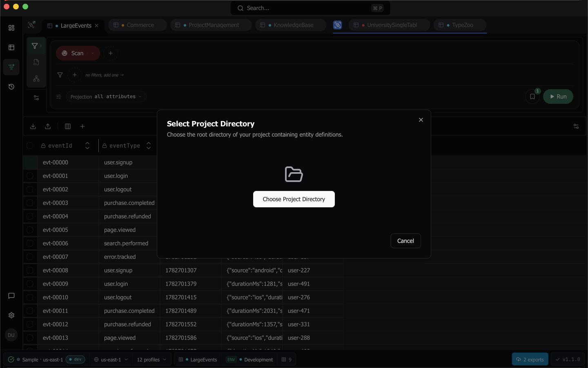Sort by the eventId column arrows
Viewport: 588px width, 368px height.
coord(87,146)
